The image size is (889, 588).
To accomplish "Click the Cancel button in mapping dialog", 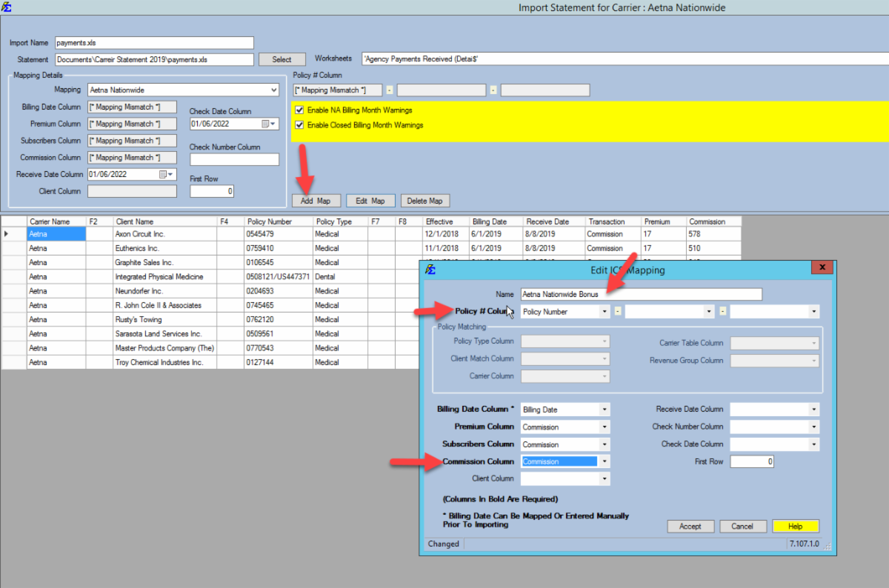I will (x=742, y=527).
